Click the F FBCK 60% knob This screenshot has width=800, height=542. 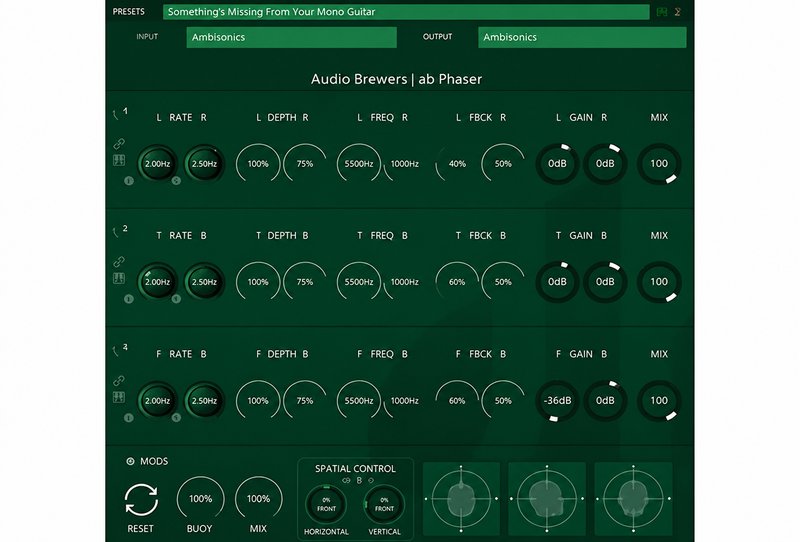point(457,401)
